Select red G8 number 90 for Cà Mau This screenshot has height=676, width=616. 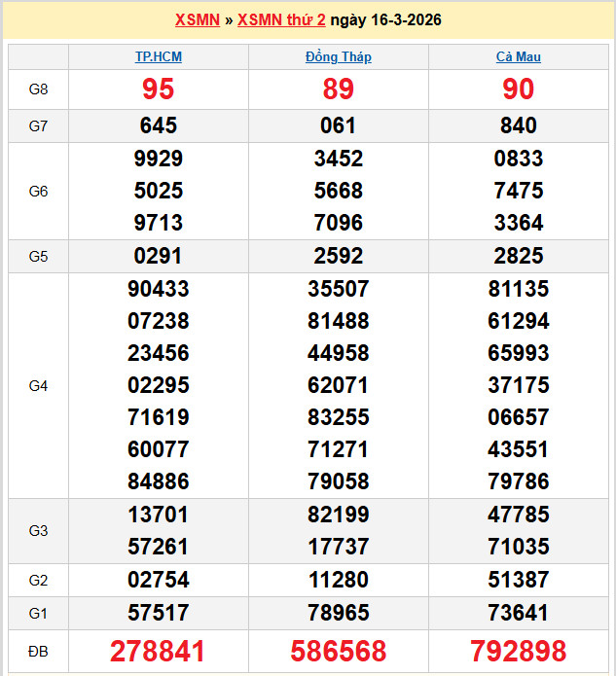pyautogui.click(x=518, y=89)
